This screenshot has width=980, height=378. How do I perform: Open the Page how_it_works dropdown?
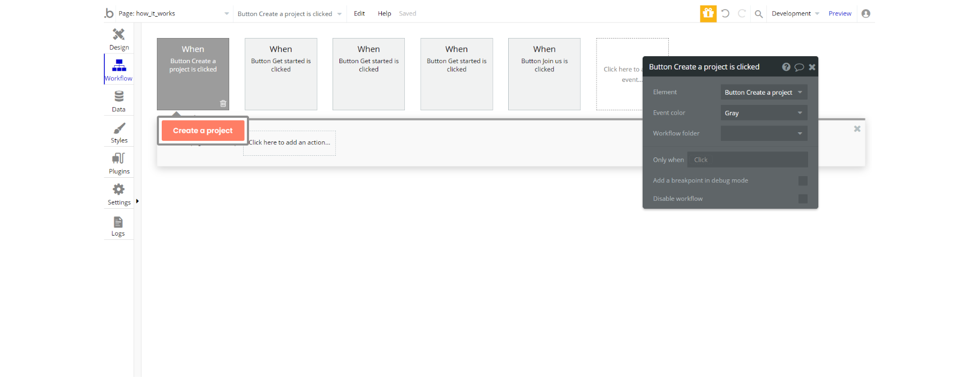[174, 13]
